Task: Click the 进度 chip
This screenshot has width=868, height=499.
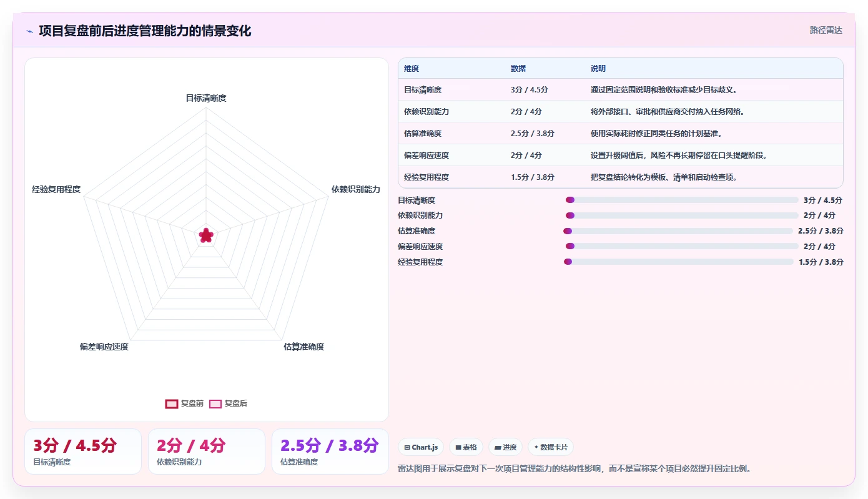Action: [x=505, y=447]
